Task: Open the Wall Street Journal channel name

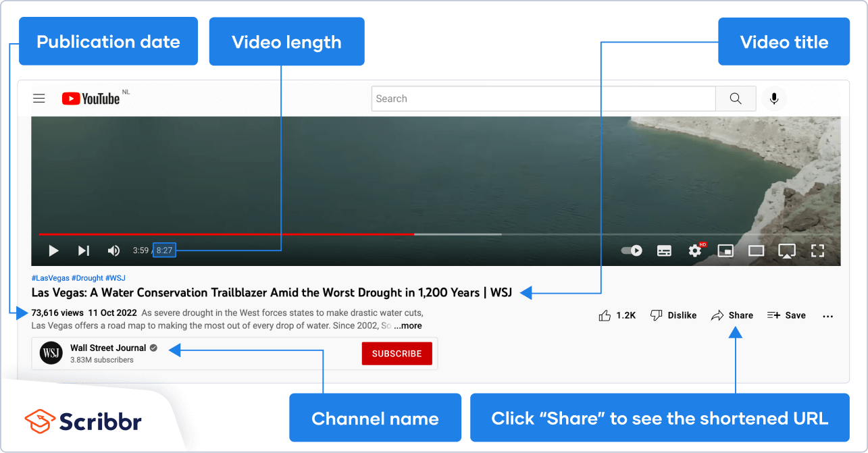Action: pos(108,348)
